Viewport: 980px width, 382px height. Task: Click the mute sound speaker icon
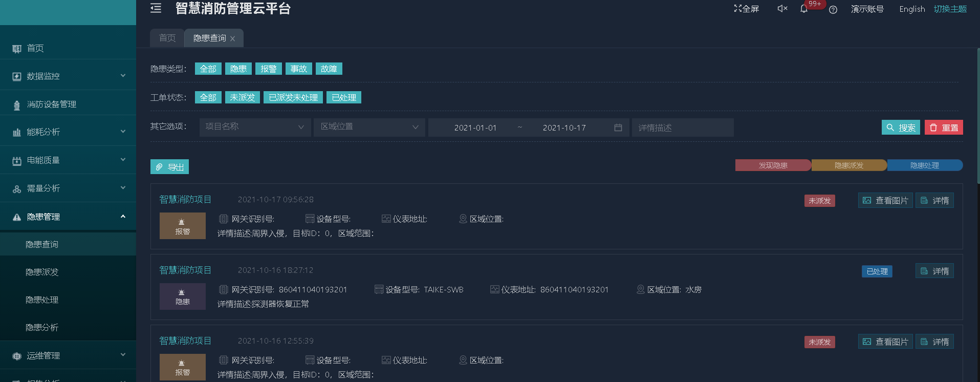[782, 9]
